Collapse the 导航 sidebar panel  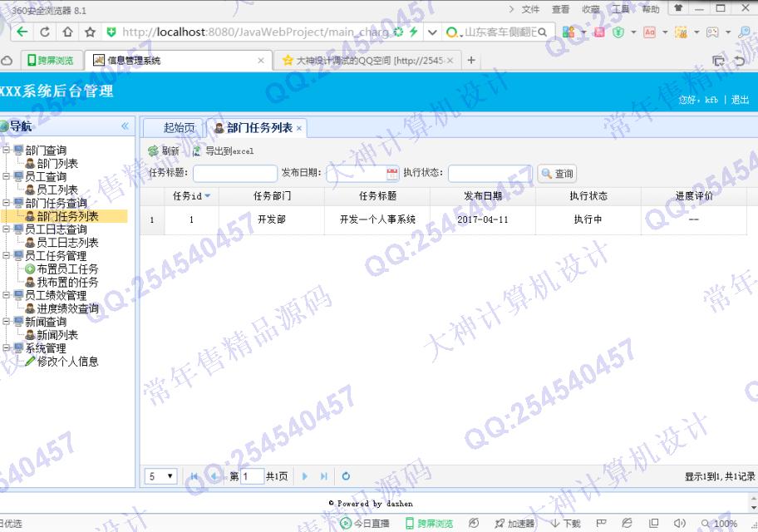pos(126,126)
